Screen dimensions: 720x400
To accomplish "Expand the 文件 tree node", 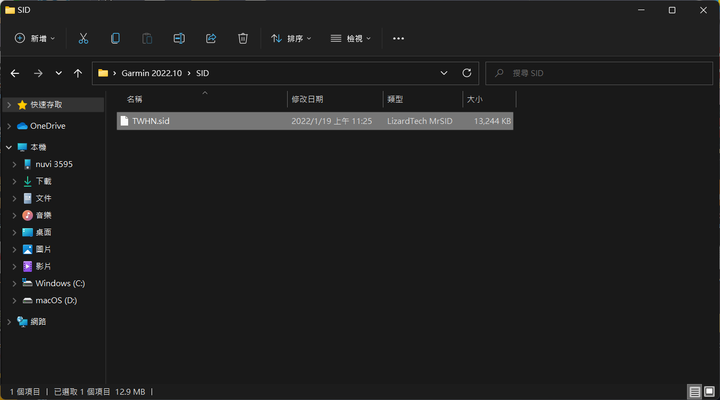I will point(14,198).
